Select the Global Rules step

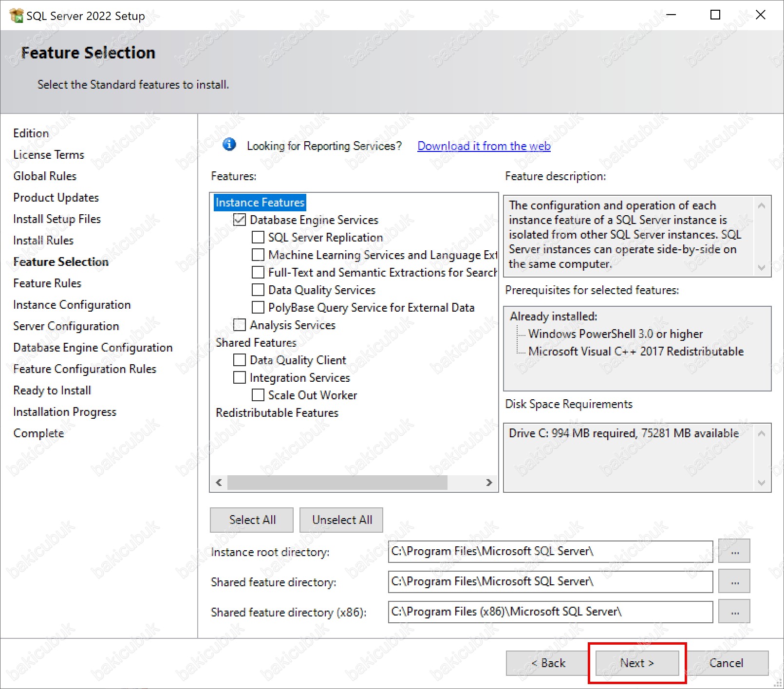(45, 176)
